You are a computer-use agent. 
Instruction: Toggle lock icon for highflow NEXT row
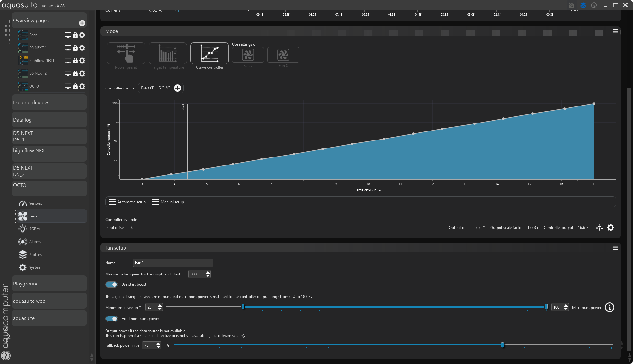75,61
